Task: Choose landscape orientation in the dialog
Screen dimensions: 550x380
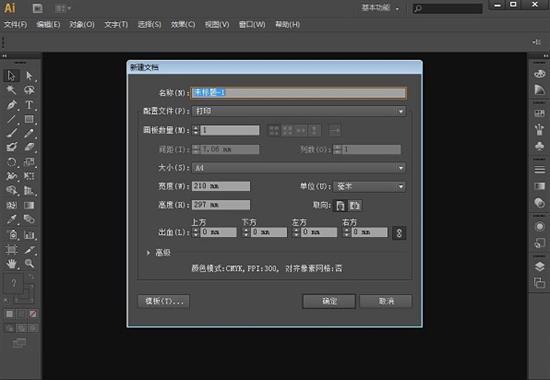Action: pyautogui.click(x=355, y=205)
